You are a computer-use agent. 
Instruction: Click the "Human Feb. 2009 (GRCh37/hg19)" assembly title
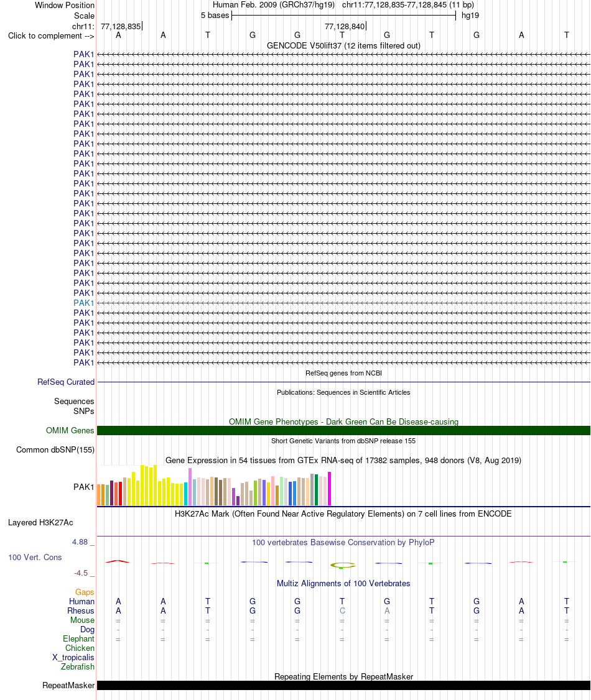point(273,5)
